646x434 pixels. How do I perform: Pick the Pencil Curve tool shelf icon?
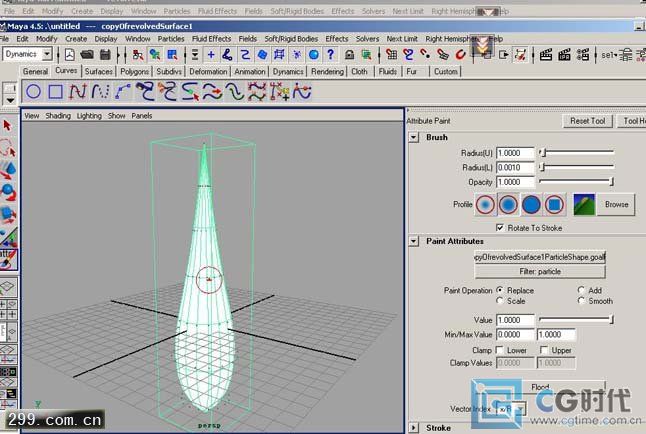pos(122,91)
